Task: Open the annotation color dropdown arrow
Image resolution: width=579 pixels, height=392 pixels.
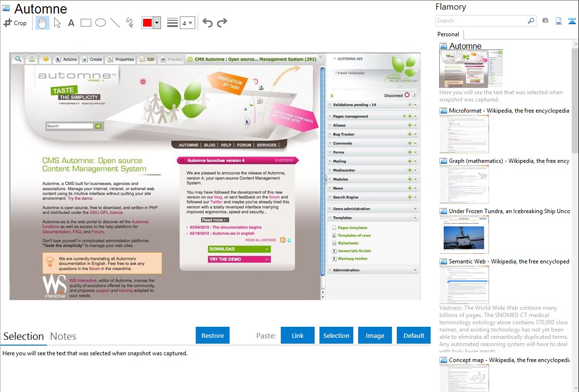Action: tap(157, 23)
